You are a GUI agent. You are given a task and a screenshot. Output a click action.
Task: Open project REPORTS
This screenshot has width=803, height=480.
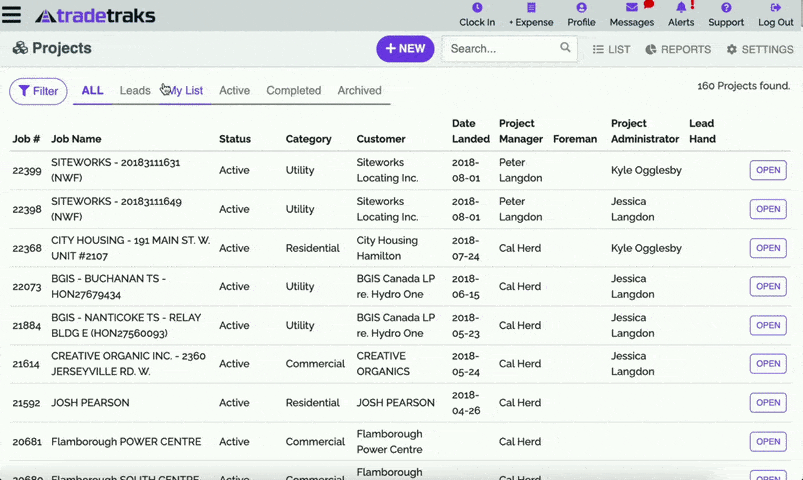pyautogui.click(x=678, y=49)
